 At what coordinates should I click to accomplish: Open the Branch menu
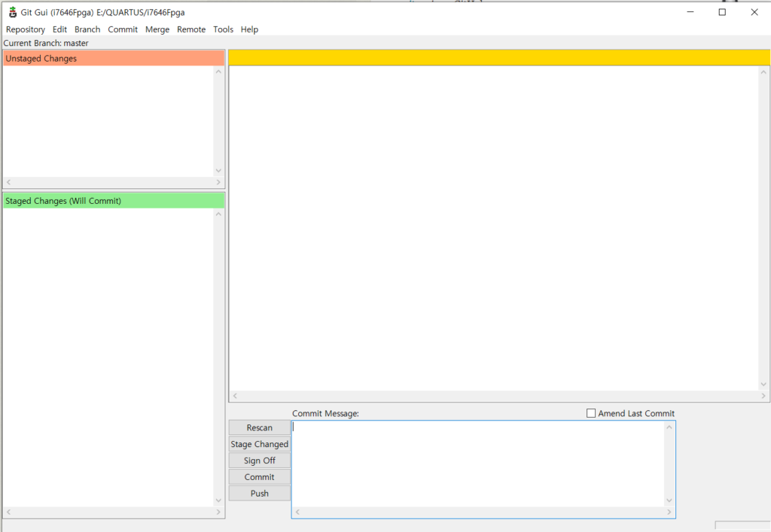[x=87, y=29]
